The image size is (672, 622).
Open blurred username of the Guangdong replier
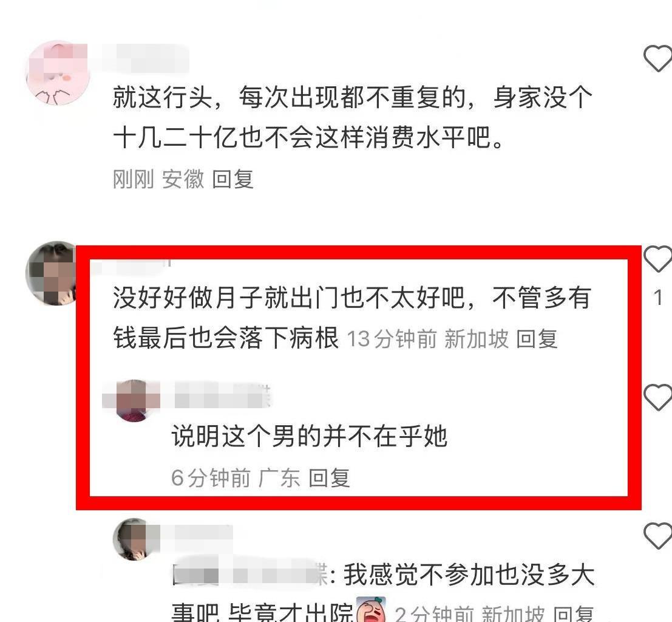223,396
